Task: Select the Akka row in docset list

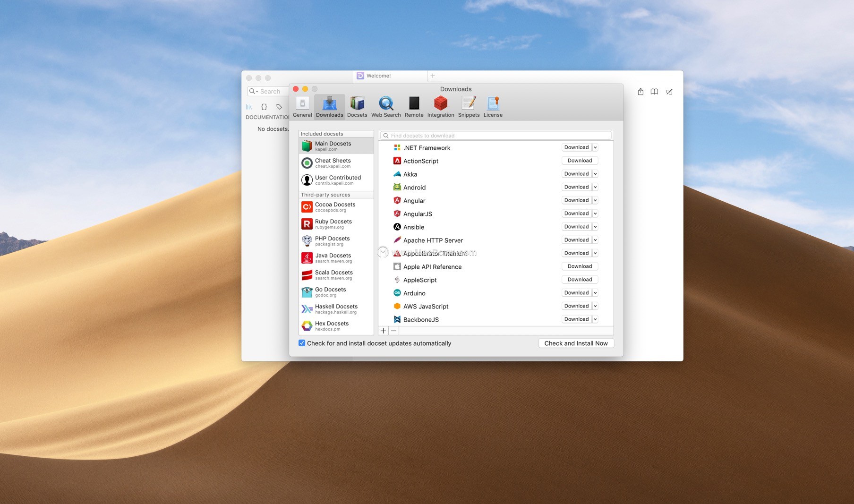Action: coord(496,174)
